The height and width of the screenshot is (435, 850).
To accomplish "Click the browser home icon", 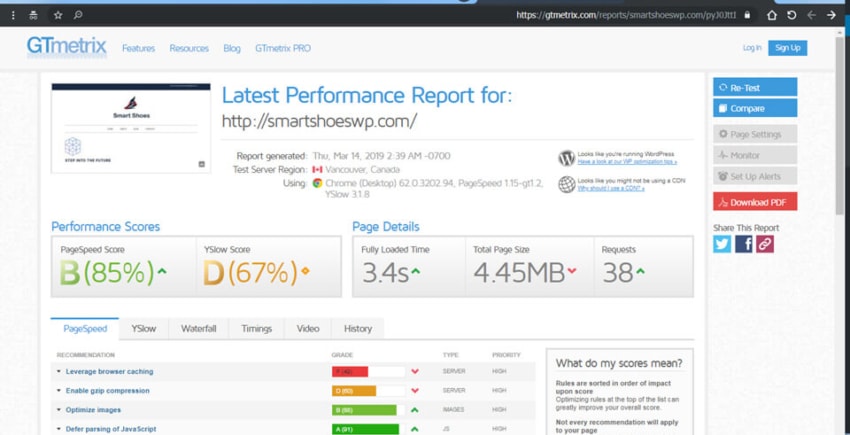I will [x=772, y=15].
